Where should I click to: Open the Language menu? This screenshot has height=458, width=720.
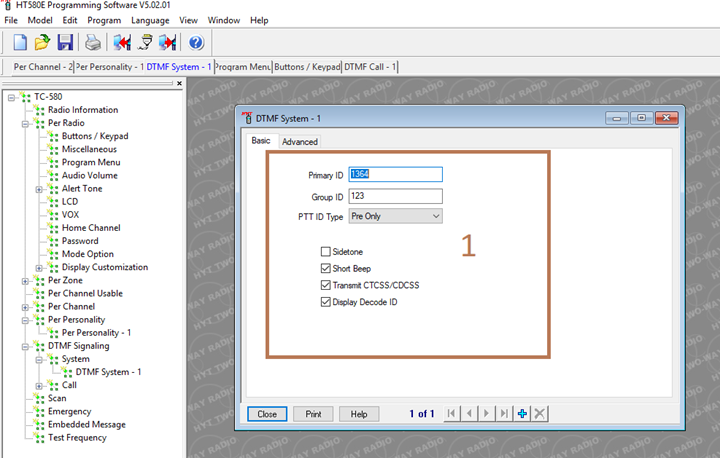[x=150, y=20]
